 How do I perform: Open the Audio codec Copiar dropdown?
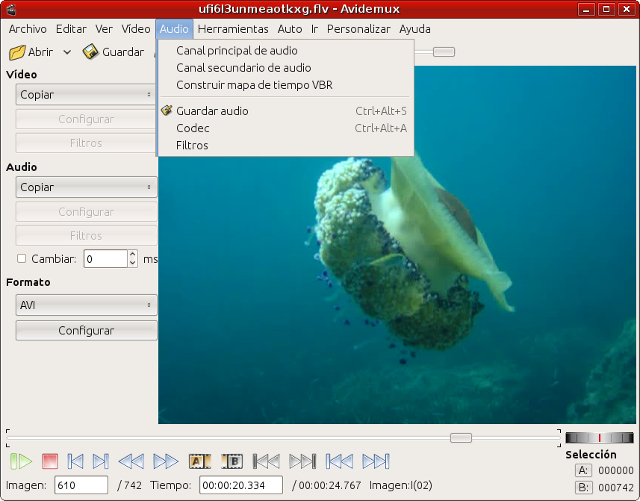pos(86,187)
